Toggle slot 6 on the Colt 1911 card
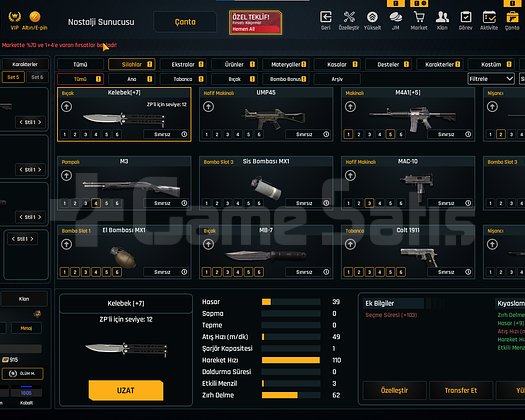Screen dimensions: 525x420 pyautogui.click(x=401, y=272)
